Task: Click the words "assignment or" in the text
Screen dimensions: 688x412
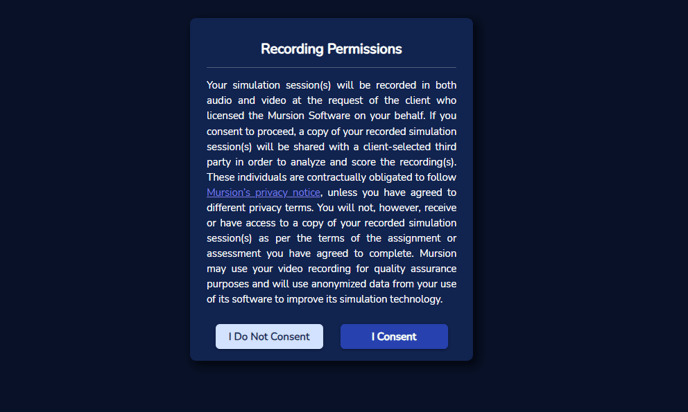Action: pyautogui.click(x=422, y=238)
